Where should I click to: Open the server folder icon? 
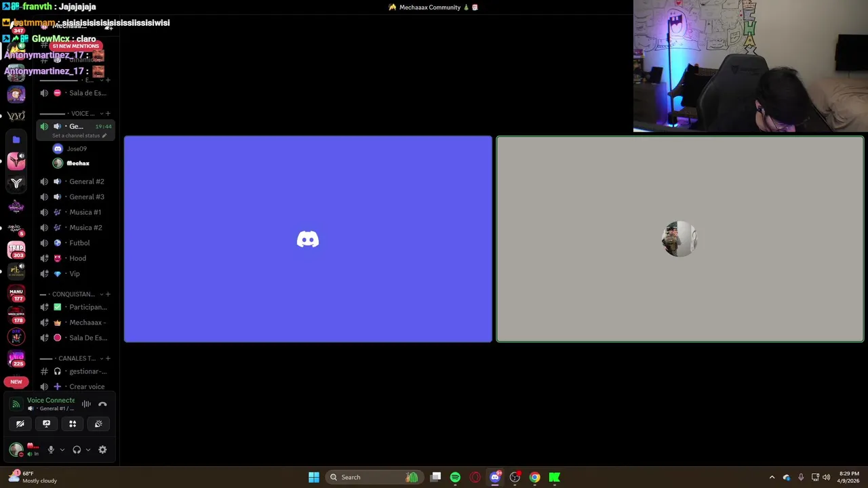(16, 140)
